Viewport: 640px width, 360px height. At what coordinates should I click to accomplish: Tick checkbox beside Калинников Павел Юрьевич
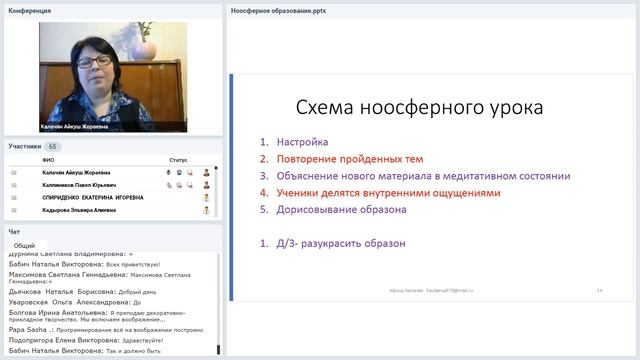point(14,185)
